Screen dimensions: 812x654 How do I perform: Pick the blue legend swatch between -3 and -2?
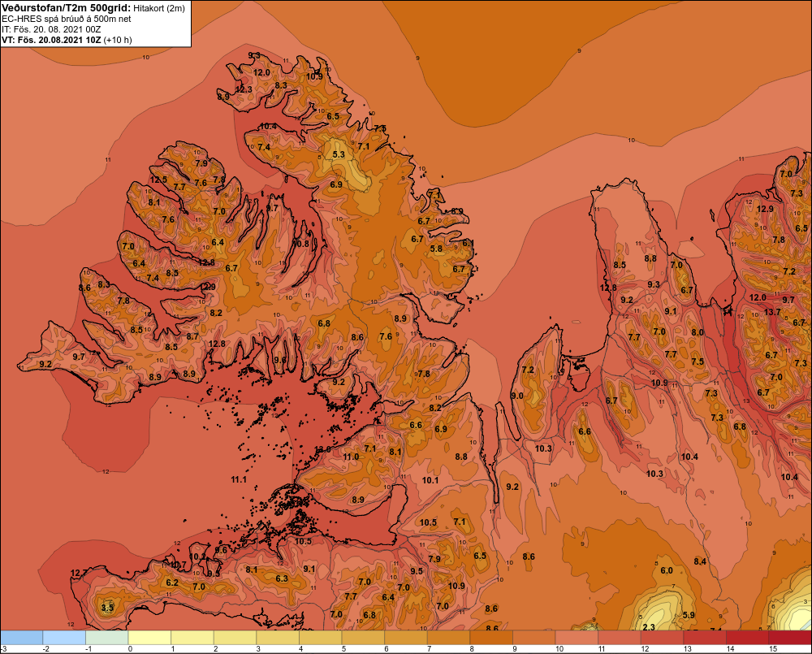click(22, 638)
